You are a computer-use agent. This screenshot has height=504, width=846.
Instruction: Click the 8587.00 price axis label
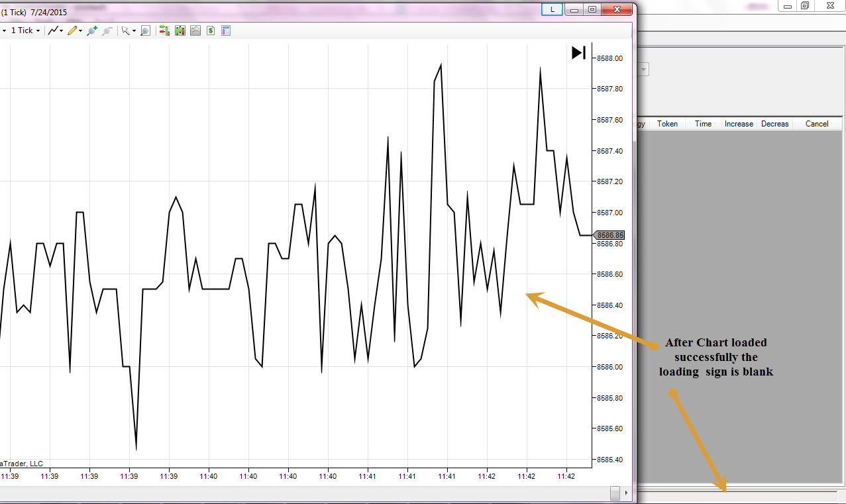[609, 213]
